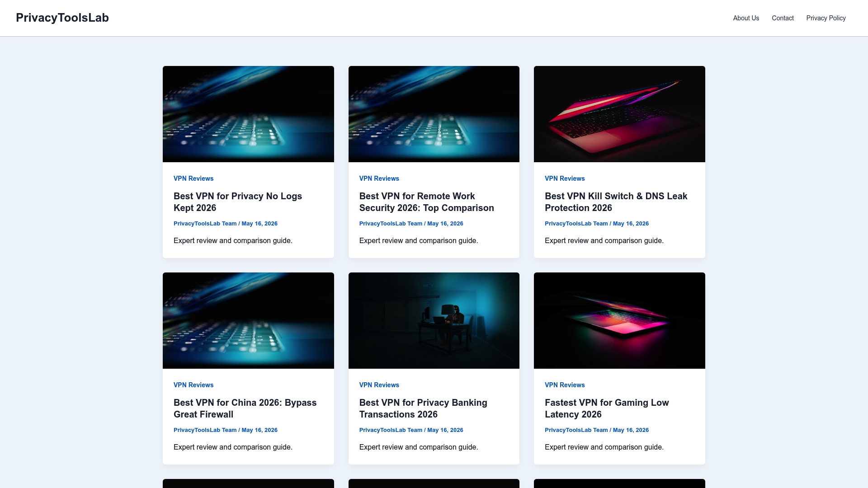Go to the Contact page
Viewport: 868px width, 488px height.
coord(783,18)
